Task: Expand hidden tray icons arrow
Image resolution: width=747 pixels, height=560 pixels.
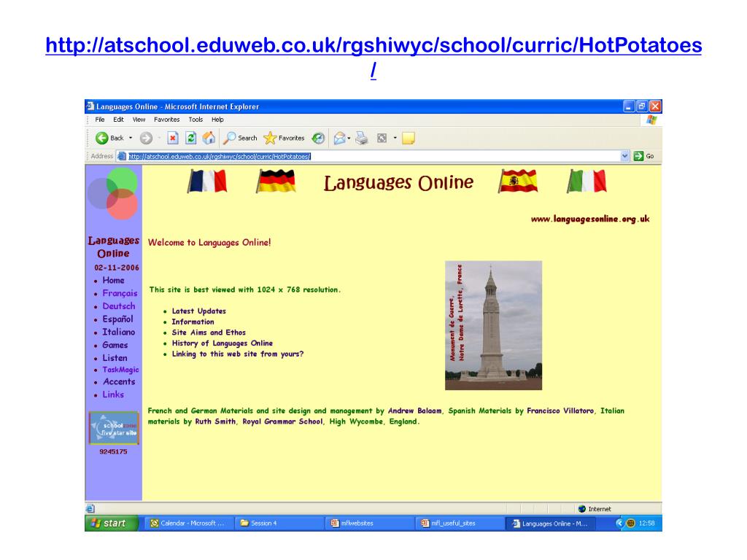Action: (x=619, y=523)
